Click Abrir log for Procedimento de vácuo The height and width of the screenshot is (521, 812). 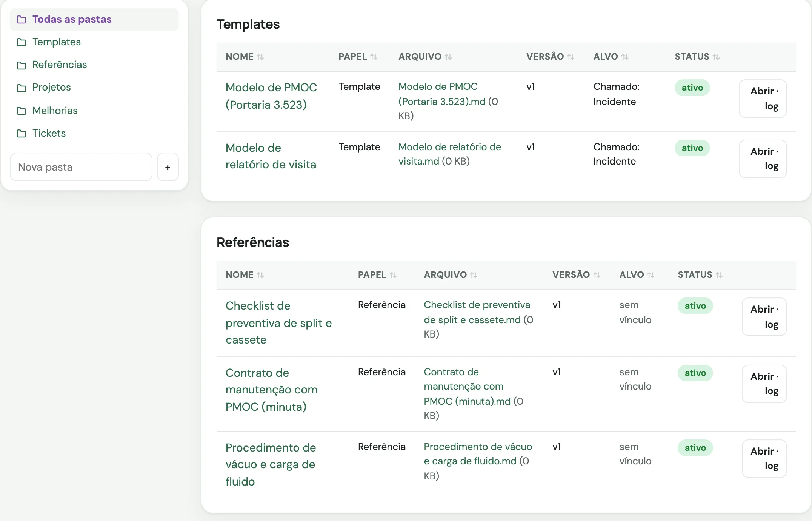click(764, 459)
